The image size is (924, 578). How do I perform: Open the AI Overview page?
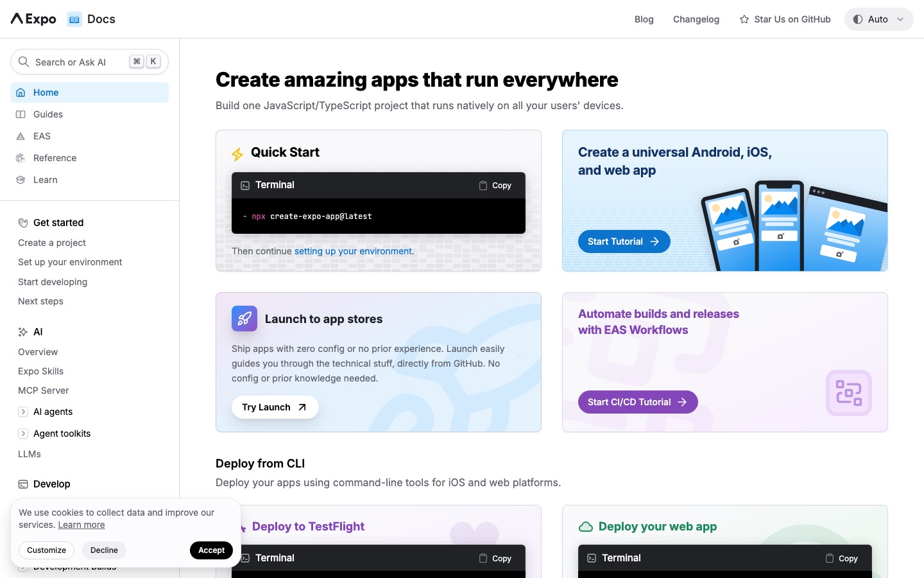tap(38, 352)
